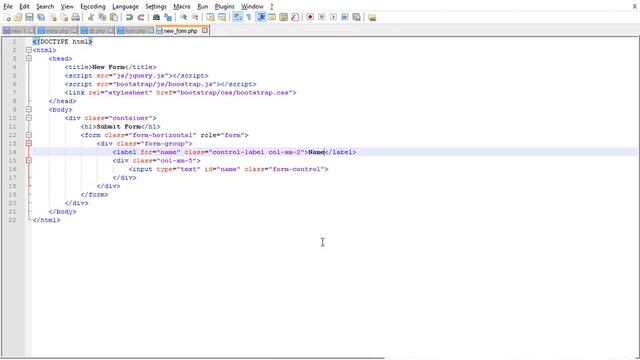
Task: Collapse the col-sm-5 div on line 15
Action: pyautogui.click(x=29, y=161)
